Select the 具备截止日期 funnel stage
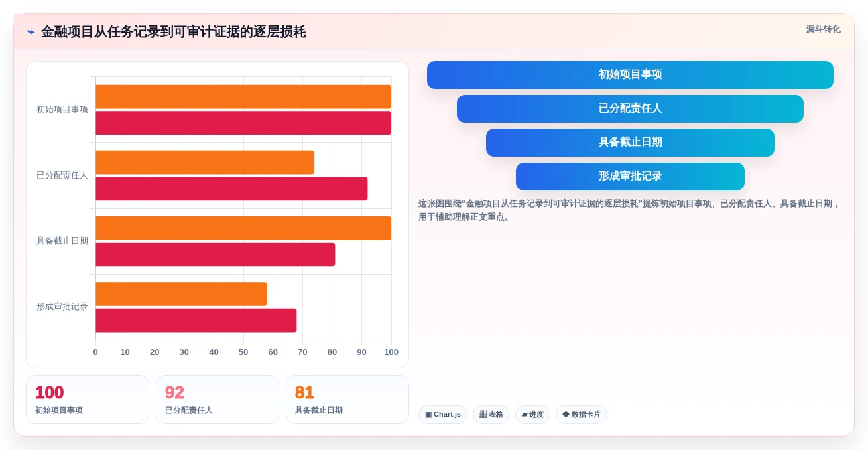The height and width of the screenshot is (450, 868). (630, 143)
